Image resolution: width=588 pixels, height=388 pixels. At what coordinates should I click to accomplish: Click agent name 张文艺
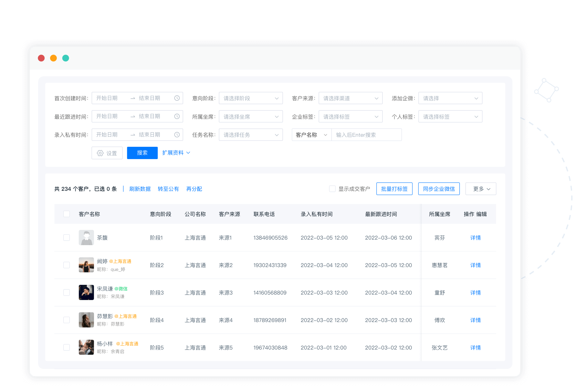pos(440,348)
